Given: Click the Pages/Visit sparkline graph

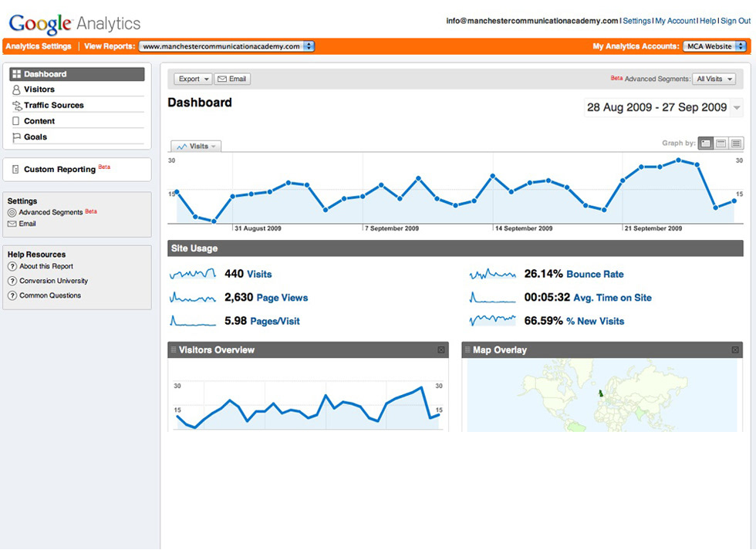Looking at the screenshot, I should 193,321.
